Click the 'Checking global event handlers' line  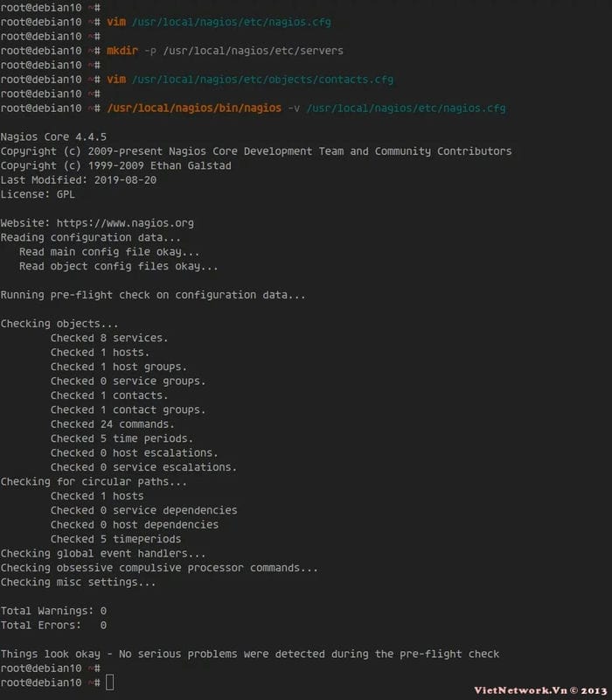[103, 554]
